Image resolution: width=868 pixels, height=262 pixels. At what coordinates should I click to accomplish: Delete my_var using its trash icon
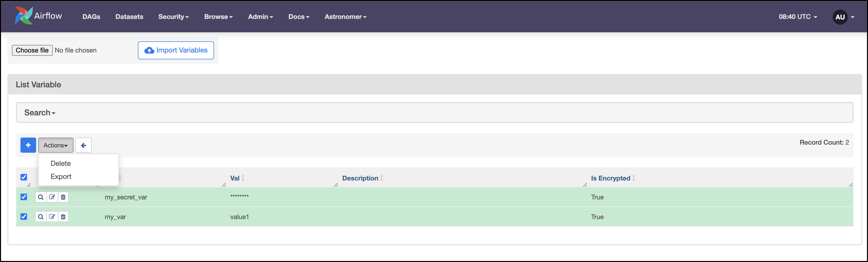point(63,217)
